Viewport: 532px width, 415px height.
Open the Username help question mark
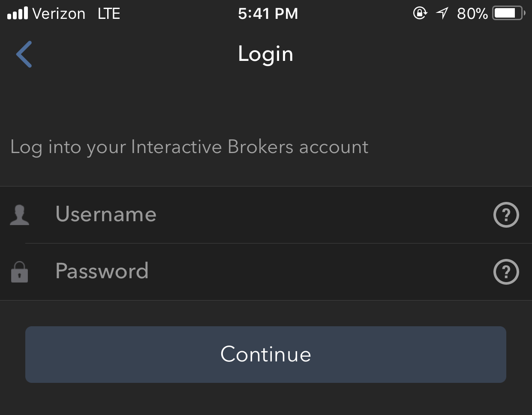pos(506,214)
